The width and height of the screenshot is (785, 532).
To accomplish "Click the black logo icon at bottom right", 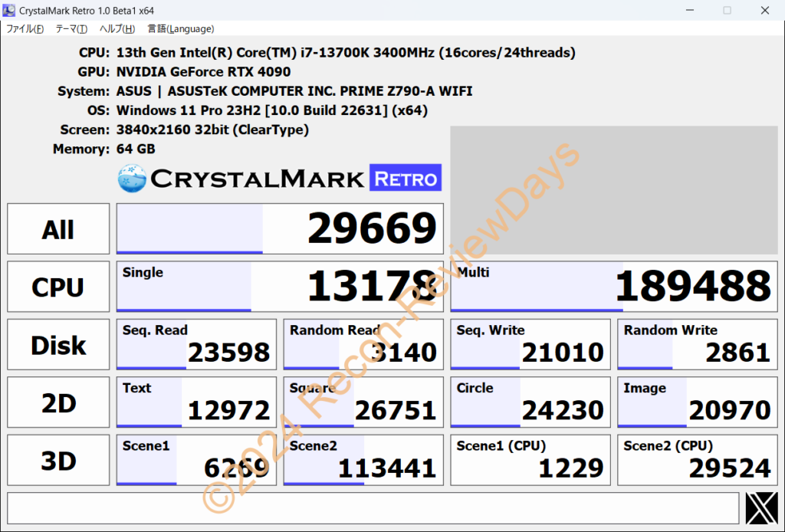I will [760, 507].
